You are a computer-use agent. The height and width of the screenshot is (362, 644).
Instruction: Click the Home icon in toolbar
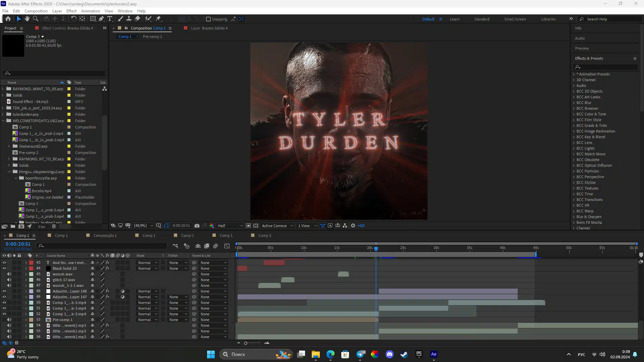[8, 19]
